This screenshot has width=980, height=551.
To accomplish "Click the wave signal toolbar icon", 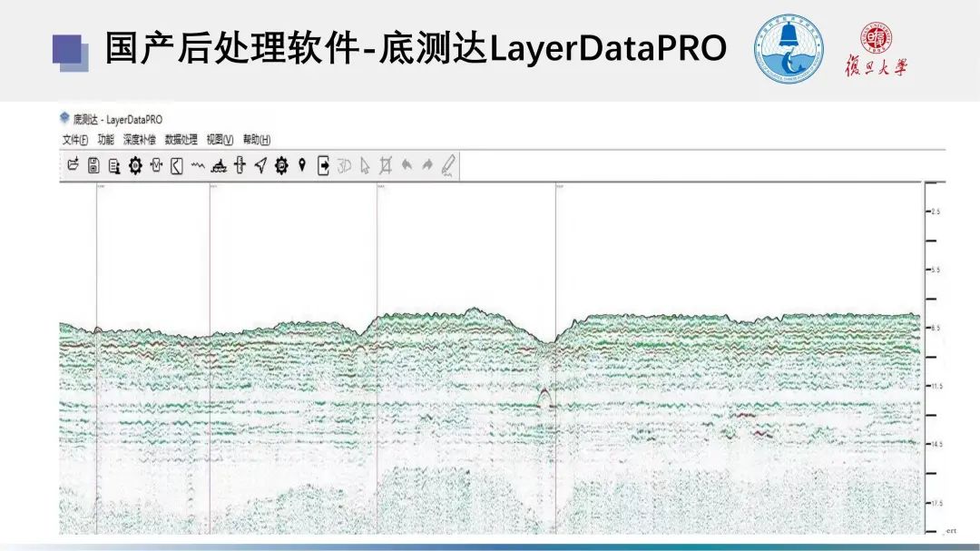I will [x=198, y=165].
